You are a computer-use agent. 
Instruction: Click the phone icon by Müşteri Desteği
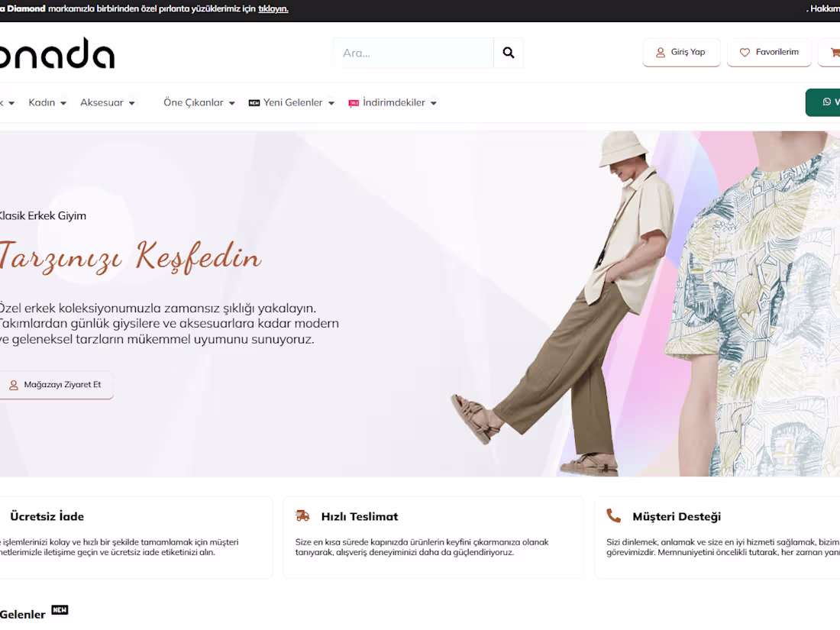coord(613,515)
